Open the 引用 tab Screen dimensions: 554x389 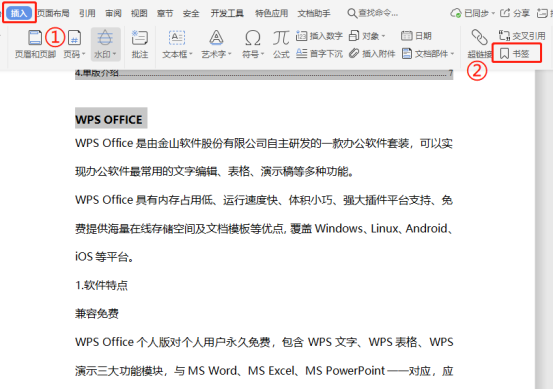pos(87,13)
